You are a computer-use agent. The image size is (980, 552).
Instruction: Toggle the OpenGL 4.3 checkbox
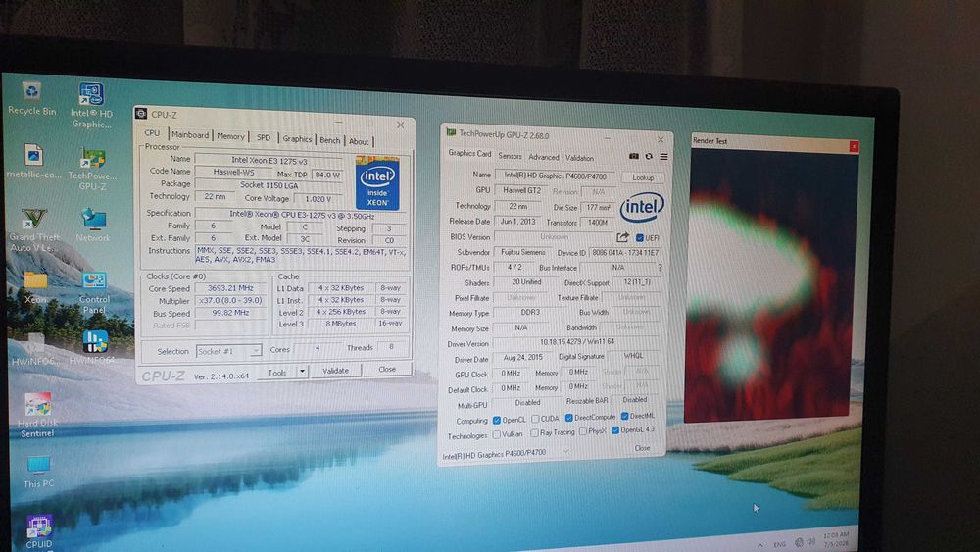615,430
